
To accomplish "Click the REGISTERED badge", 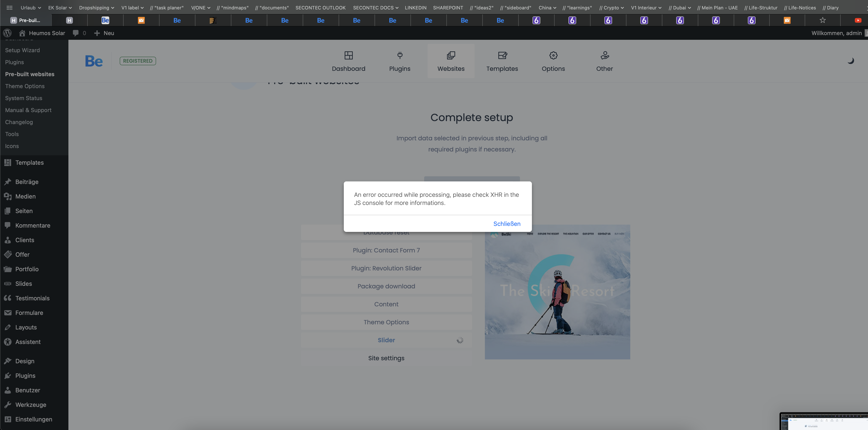I will (x=137, y=61).
